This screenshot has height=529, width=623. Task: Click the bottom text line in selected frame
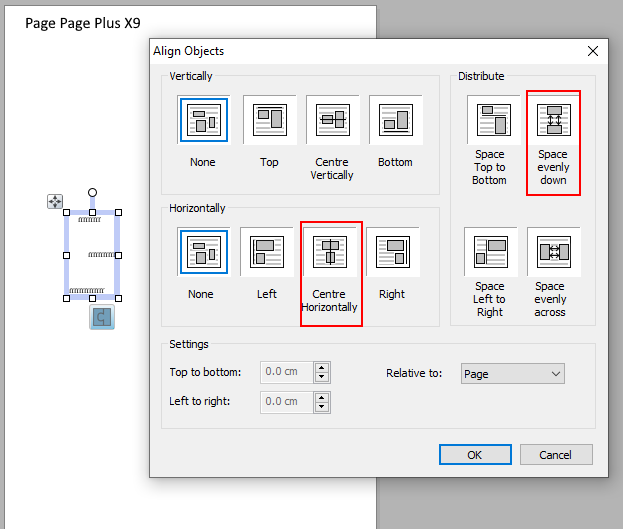pos(87,291)
